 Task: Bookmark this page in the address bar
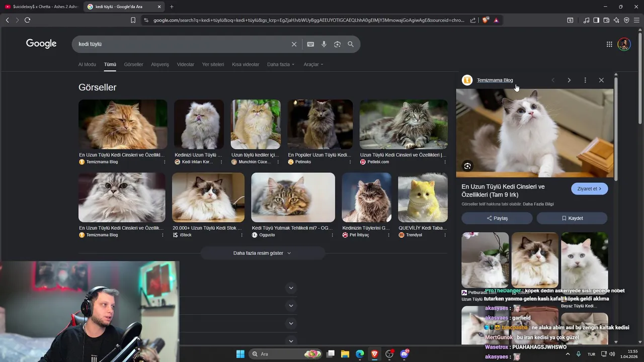(x=133, y=20)
